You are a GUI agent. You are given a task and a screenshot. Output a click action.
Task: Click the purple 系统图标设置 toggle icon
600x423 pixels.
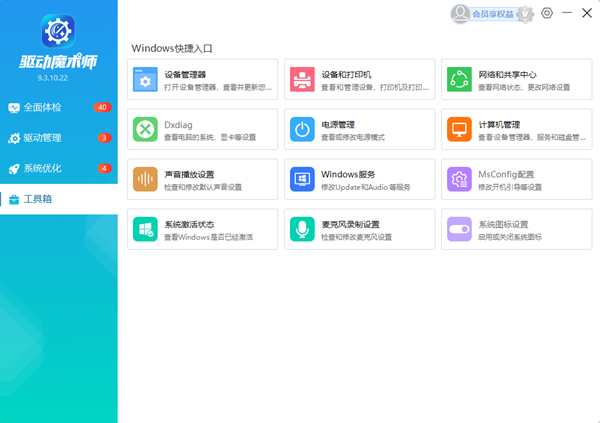click(x=459, y=229)
